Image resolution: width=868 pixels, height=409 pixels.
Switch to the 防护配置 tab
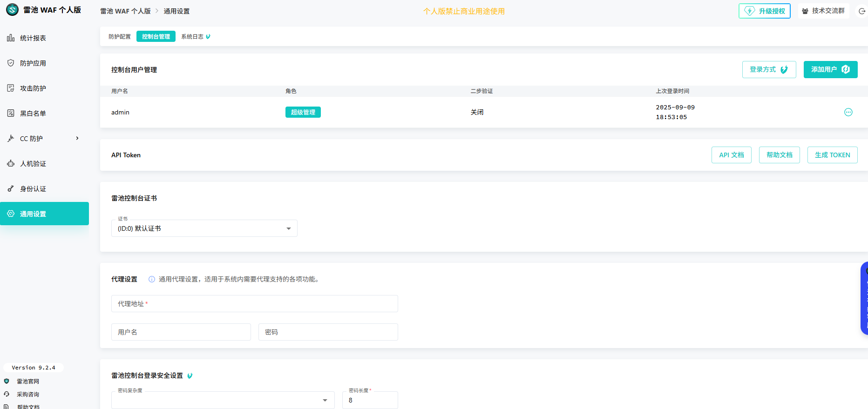coord(120,36)
